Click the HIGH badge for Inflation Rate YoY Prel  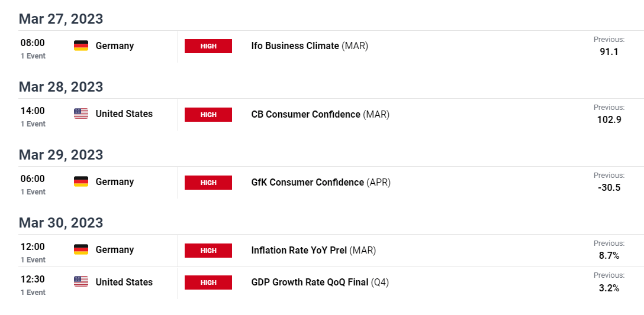[208, 250]
